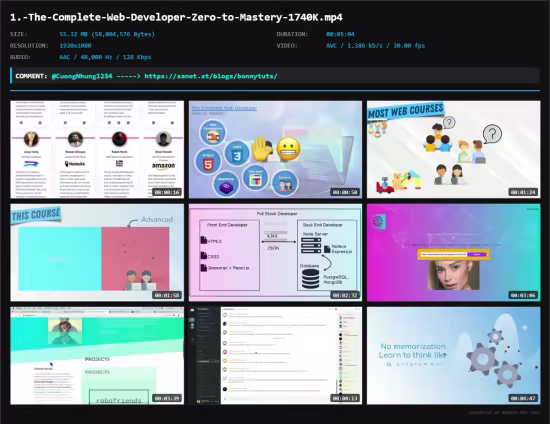550x424 pixels.
Task: Click the large gear icon
Action: (483, 358)
